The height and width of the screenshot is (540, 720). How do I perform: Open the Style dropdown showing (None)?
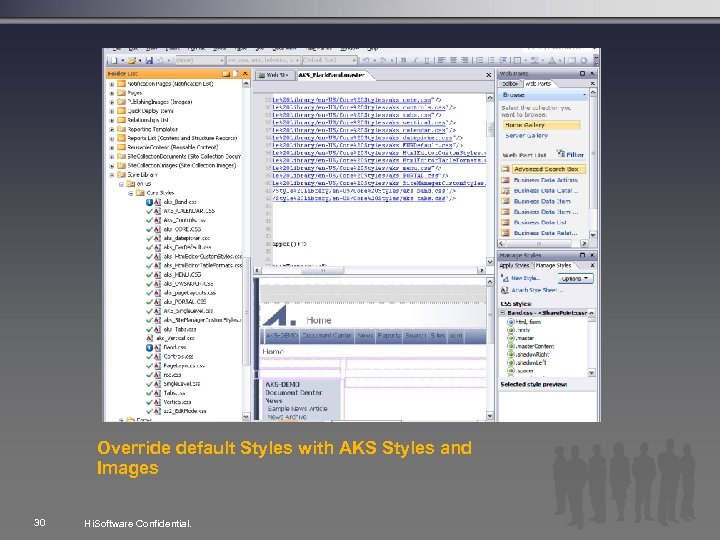199,60
